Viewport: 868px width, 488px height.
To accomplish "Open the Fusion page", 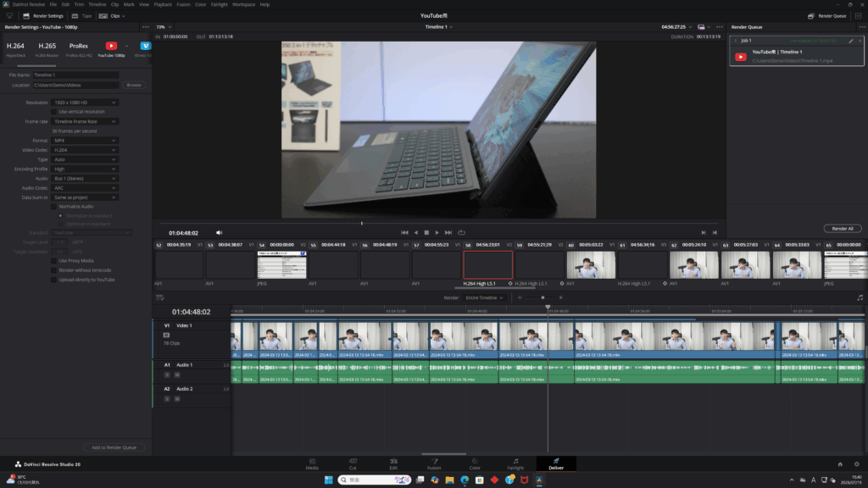I will 434,463.
